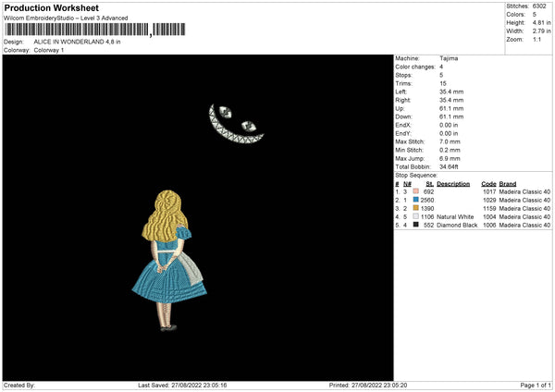This screenshot has width=555, height=392.
Task: Click the Max Stitch value 7.0 mm
Action: pyautogui.click(x=450, y=141)
